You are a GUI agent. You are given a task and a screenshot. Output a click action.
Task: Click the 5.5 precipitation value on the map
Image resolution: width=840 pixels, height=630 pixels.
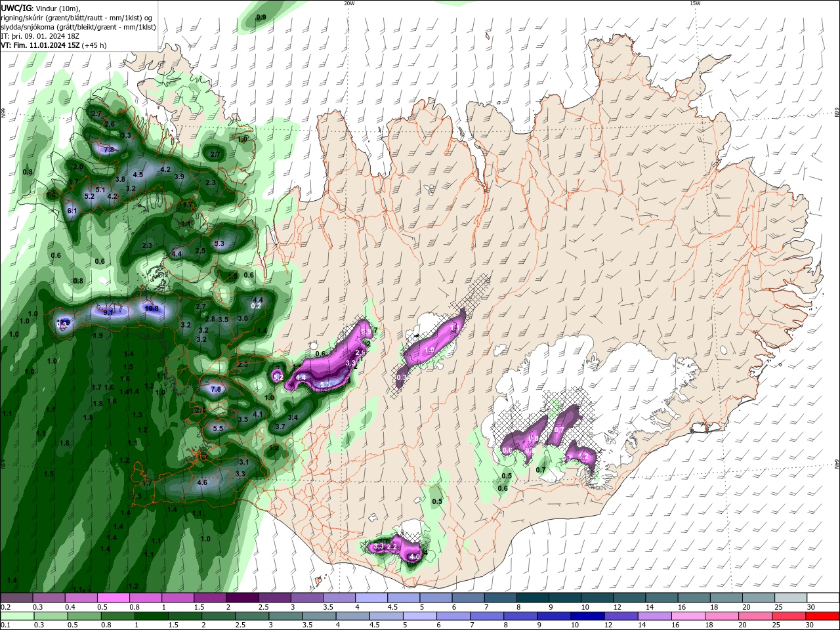[219, 429]
